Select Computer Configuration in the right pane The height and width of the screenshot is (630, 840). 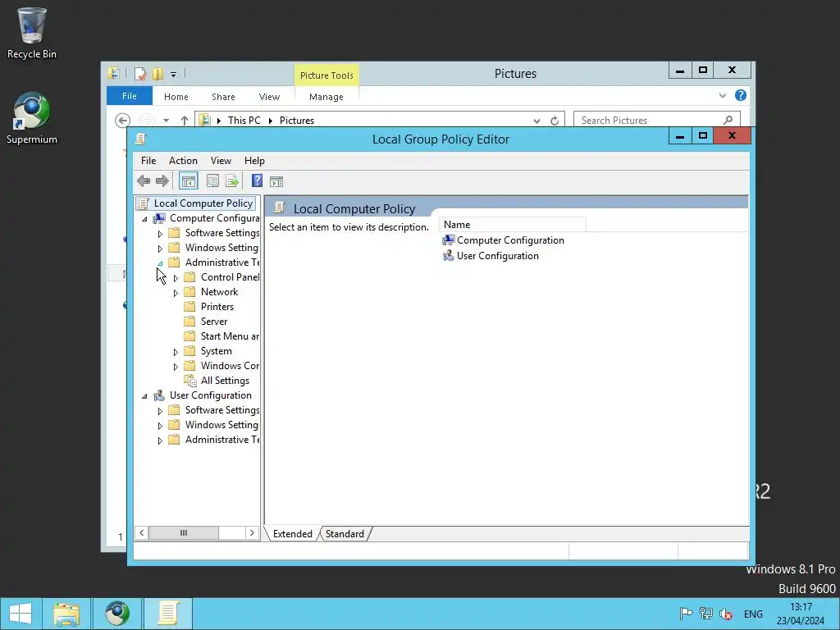pyautogui.click(x=503, y=240)
